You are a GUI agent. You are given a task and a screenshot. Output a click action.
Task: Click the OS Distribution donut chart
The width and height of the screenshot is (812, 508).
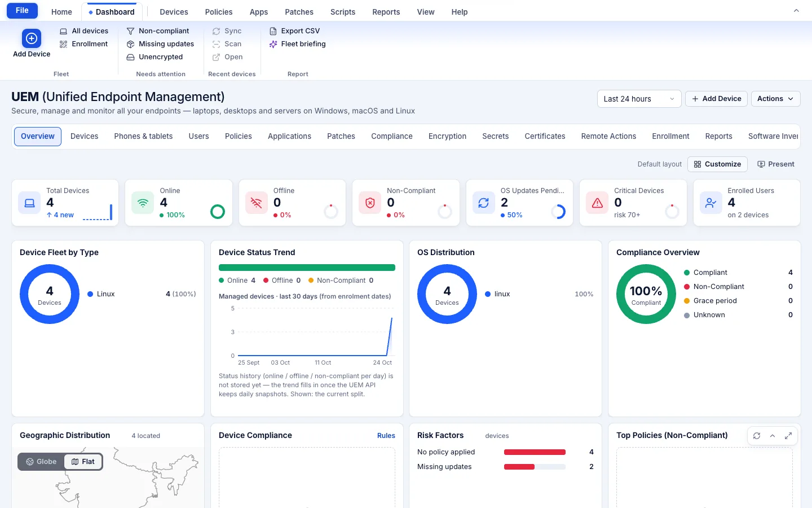[x=447, y=294]
